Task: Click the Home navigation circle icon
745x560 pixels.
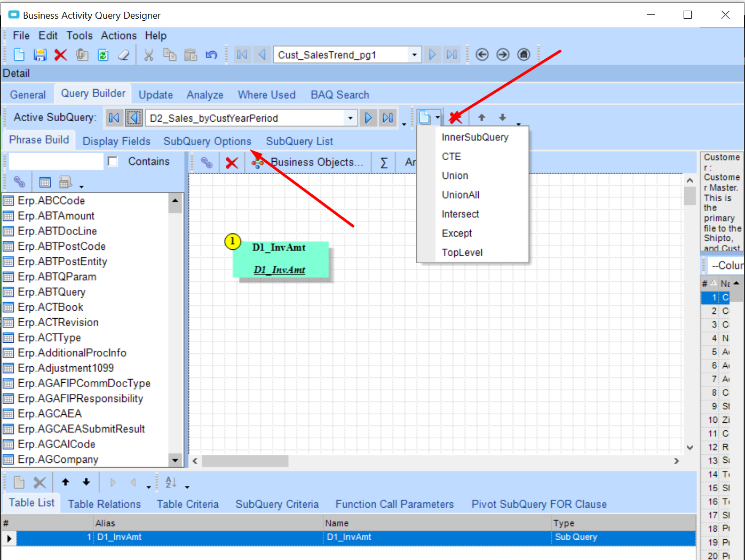Action: click(x=524, y=54)
